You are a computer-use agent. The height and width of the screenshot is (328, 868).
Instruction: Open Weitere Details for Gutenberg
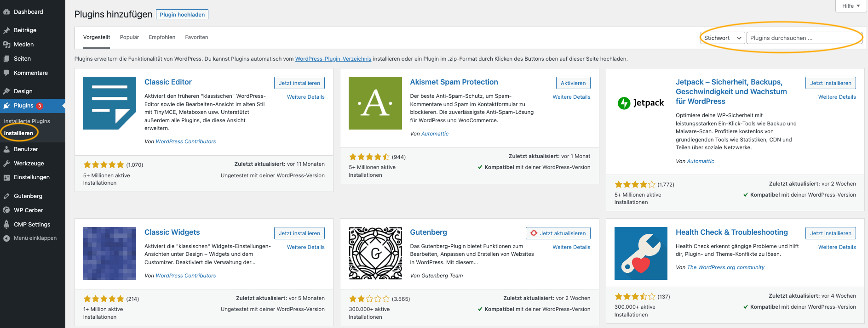pyautogui.click(x=571, y=247)
